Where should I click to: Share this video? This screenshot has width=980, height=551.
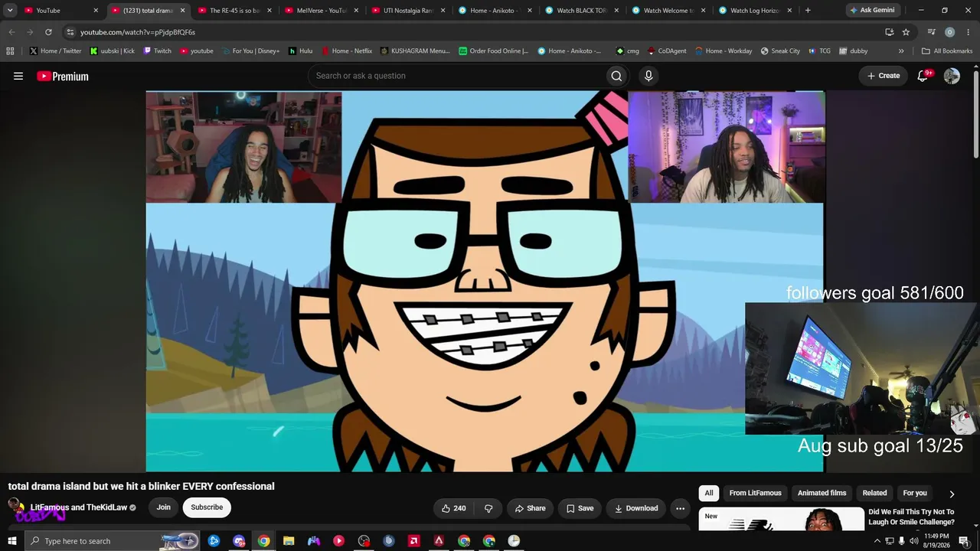coord(530,508)
